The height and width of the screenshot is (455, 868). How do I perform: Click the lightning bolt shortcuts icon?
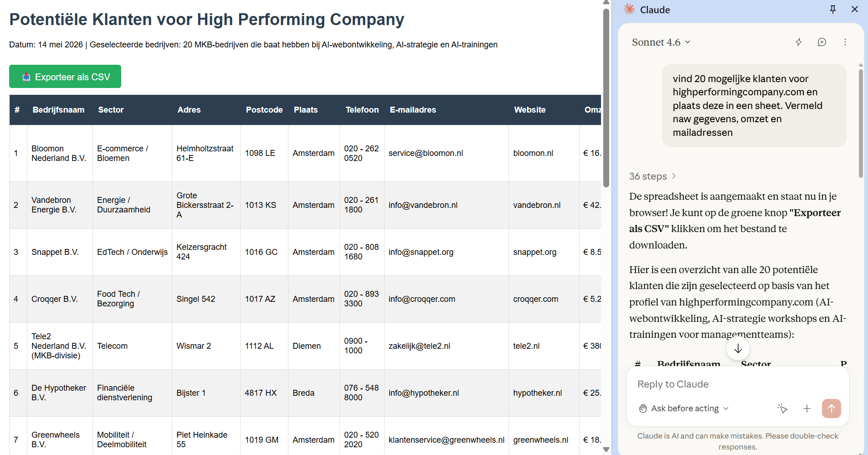pyautogui.click(x=799, y=42)
